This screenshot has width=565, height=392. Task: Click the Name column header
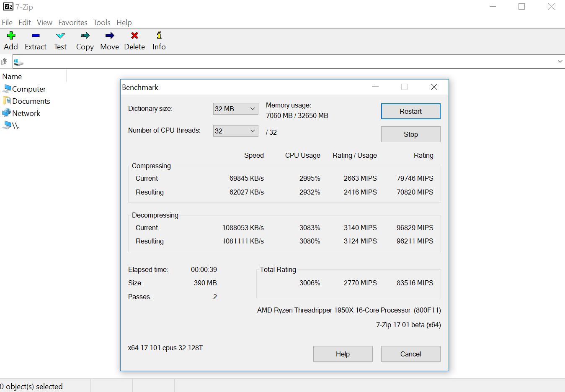[x=12, y=77]
